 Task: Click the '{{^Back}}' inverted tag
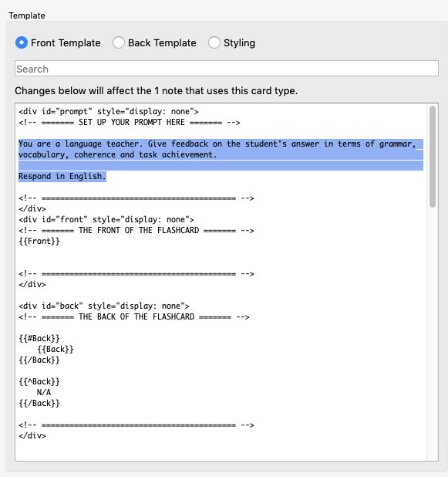coord(39,381)
